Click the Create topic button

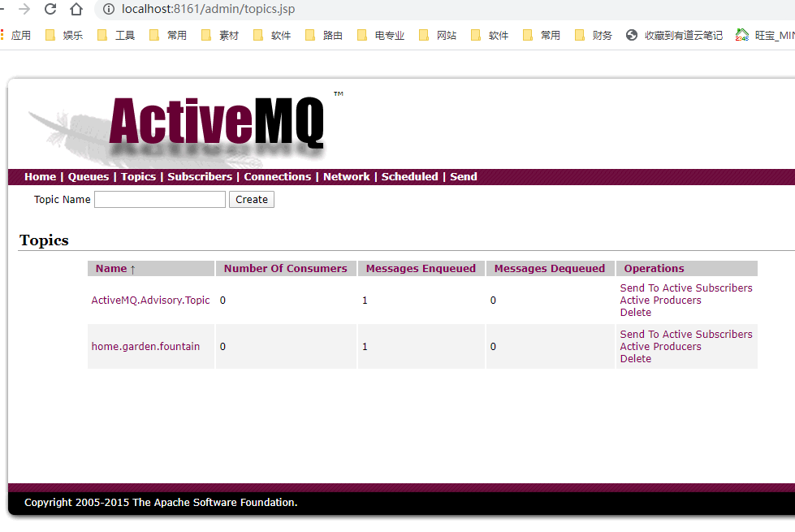click(x=252, y=200)
